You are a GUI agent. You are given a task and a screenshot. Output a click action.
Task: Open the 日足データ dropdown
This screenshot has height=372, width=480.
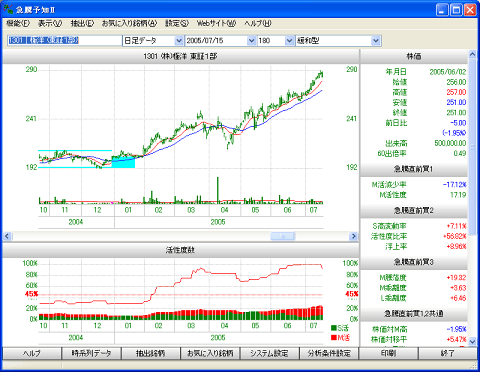[179, 41]
